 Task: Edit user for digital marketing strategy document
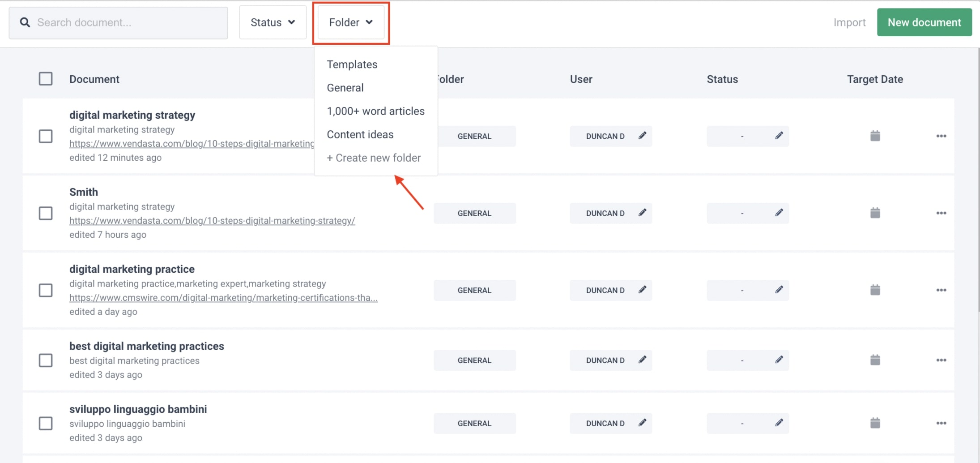click(642, 136)
